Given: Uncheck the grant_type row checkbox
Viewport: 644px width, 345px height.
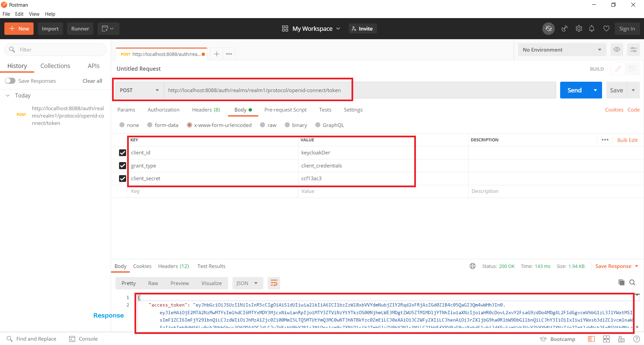Looking at the screenshot, I should click(x=122, y=166).
